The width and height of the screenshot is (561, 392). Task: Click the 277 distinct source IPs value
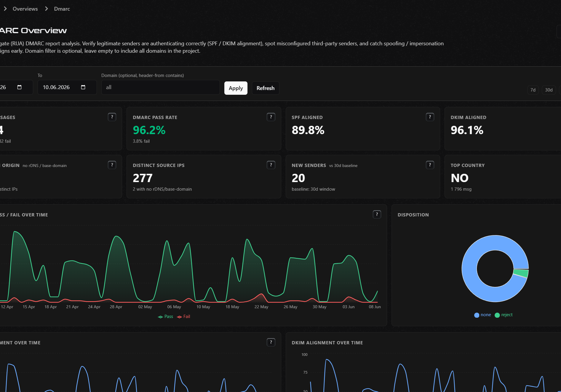point(143,178)
